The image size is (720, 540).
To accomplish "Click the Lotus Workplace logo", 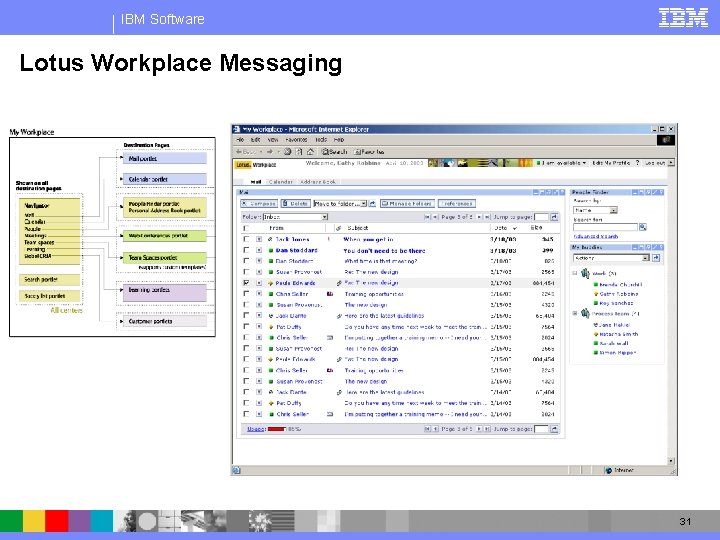I will point(255,164).
